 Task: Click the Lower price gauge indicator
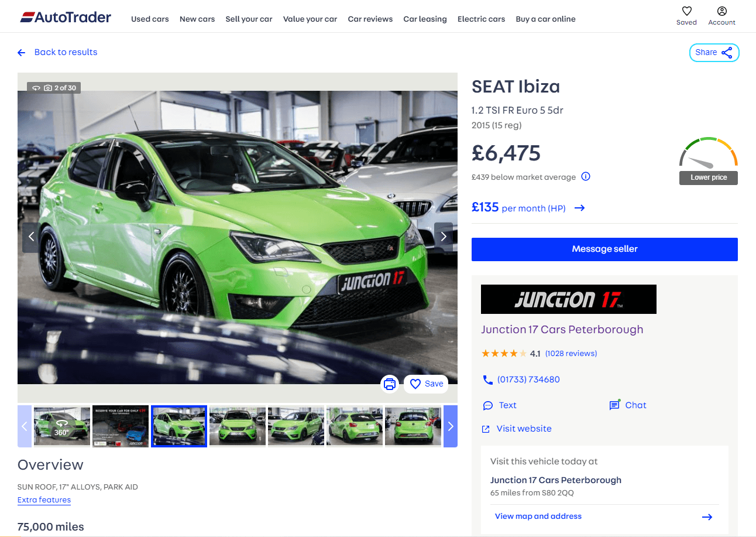[x=708, y=162]
